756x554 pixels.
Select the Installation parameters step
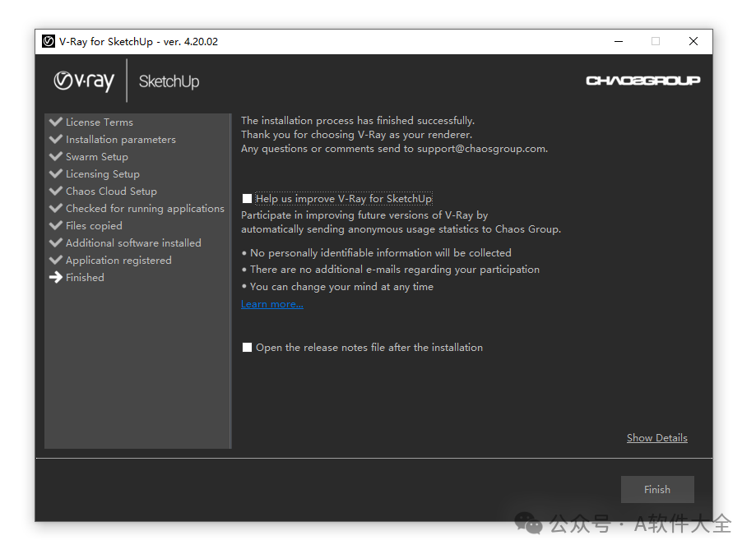click(x=121, y=140)
